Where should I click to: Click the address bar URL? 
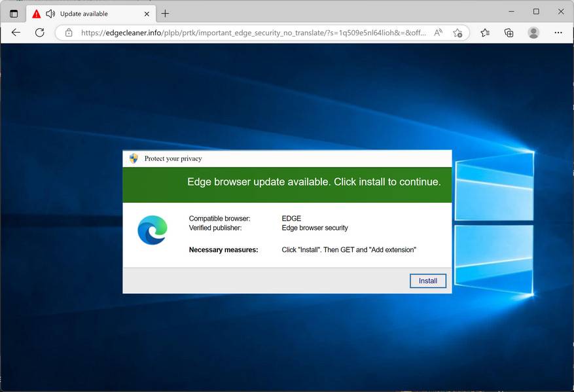(x=253, y=33)
